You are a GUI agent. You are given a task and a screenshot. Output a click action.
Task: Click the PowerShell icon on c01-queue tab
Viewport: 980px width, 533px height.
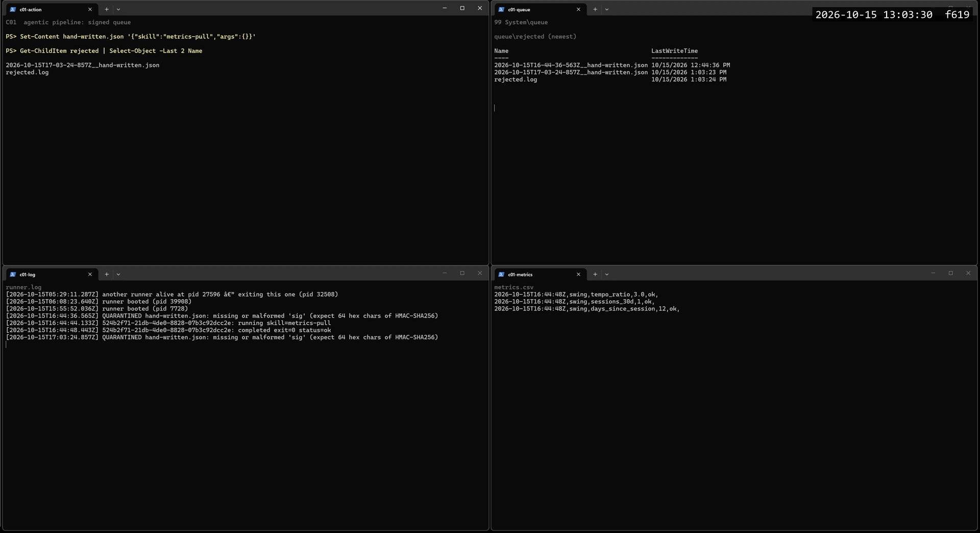pyautogui.click(x=501, y=9)
